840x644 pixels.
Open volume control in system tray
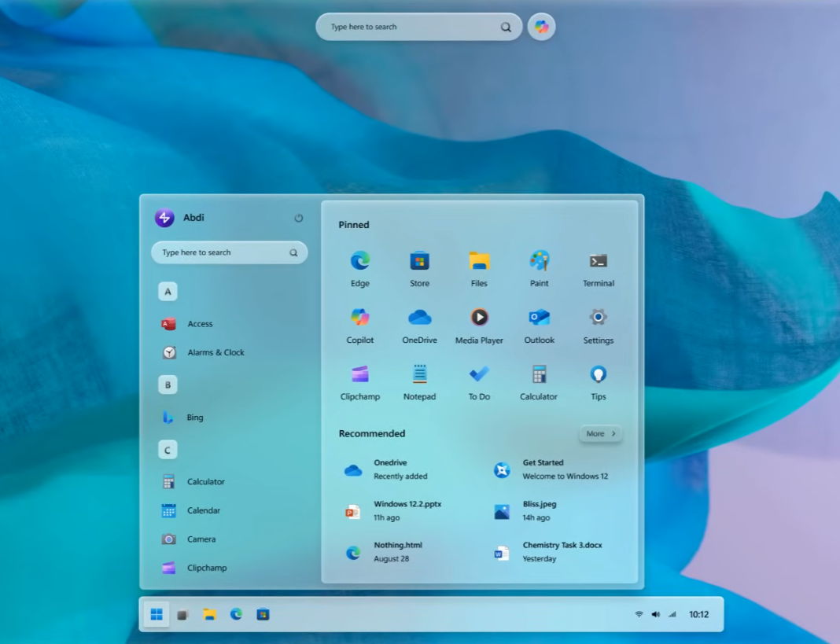(x=655, y=614)
